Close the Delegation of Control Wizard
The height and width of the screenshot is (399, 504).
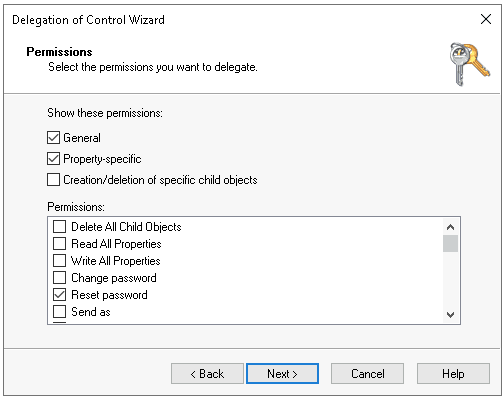tap(486, 19)
